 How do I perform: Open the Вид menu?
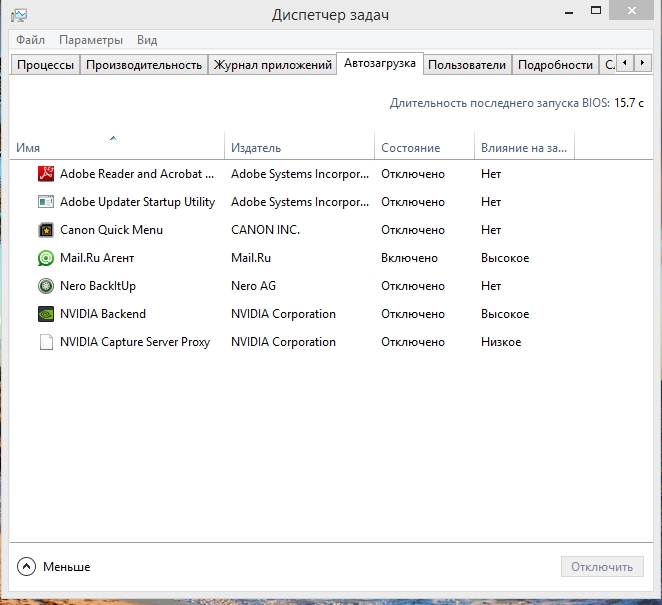[147, 40]
